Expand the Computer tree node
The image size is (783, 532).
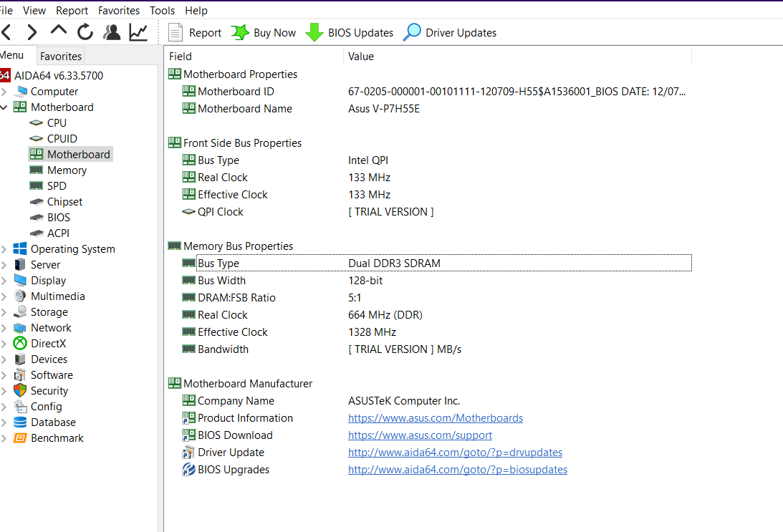(x=4, y=92)
